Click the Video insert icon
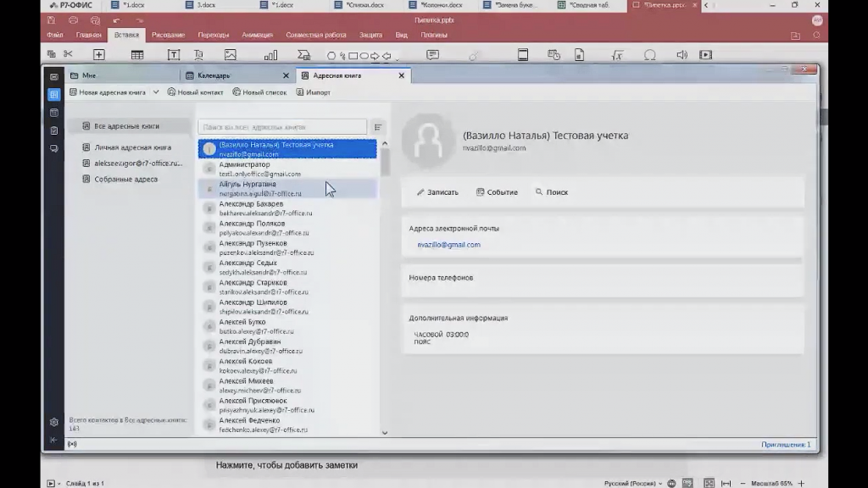Viewport: 868px width, 488px height. pyautogui.click(x=706, y=55)
